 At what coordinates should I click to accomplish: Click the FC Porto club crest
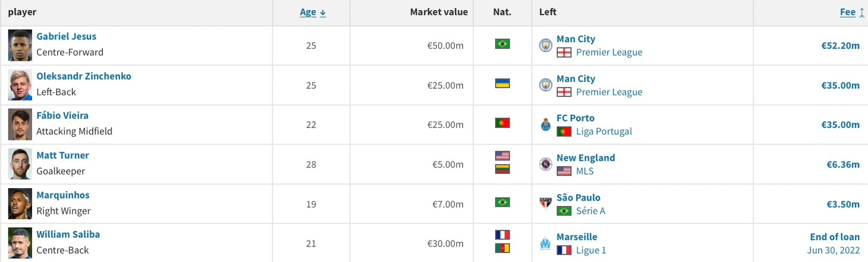pos(546,124)
